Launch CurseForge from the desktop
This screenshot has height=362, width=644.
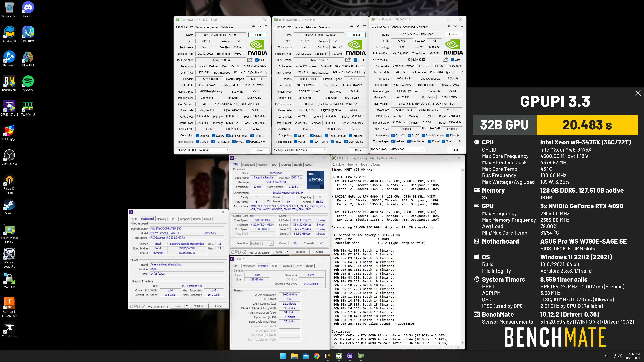tap(9, 330)
